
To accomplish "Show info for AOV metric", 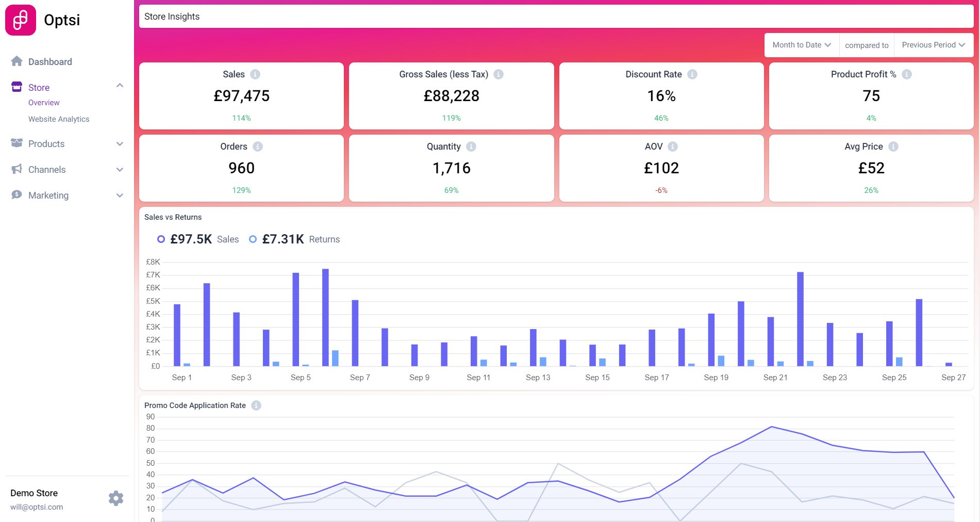I will point(673,146).
